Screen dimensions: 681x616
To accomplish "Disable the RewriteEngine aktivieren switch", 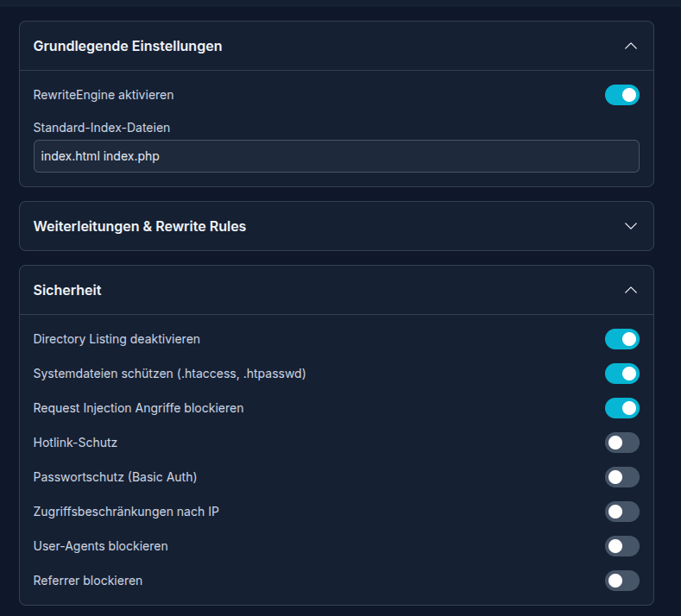I will coord(621,94).
